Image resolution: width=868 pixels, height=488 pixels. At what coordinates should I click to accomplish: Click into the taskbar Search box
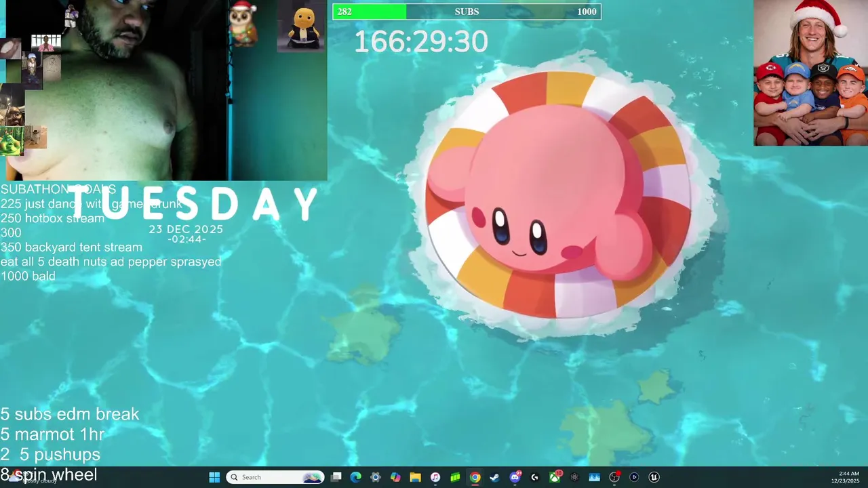[x=275, y=477]
